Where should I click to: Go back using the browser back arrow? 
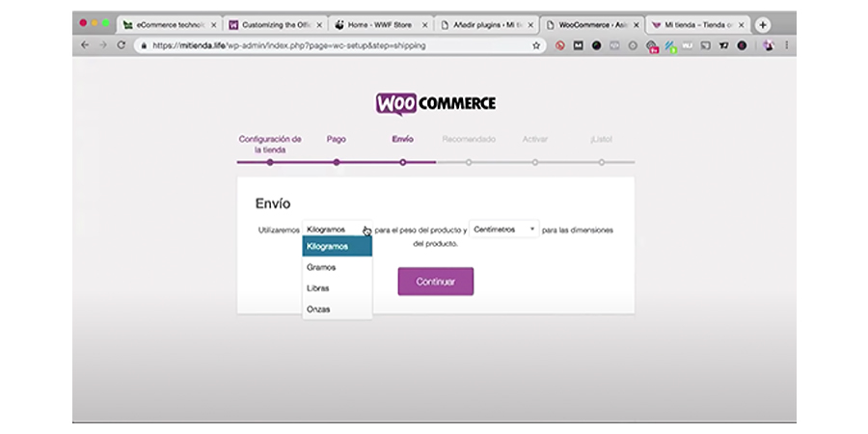[85, 46]
